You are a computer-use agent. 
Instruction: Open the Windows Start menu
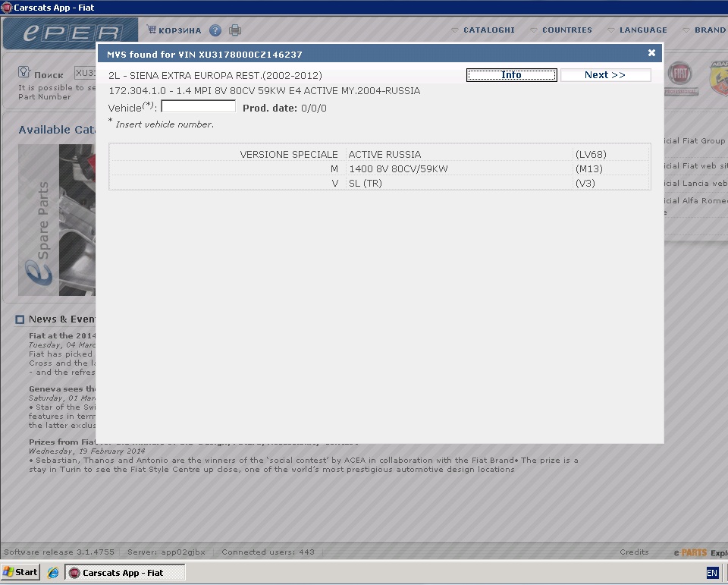pos(20,572)
